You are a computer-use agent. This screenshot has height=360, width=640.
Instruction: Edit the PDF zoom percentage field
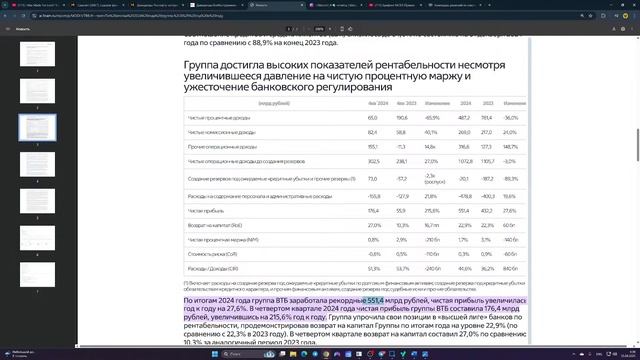pos(319,29)
